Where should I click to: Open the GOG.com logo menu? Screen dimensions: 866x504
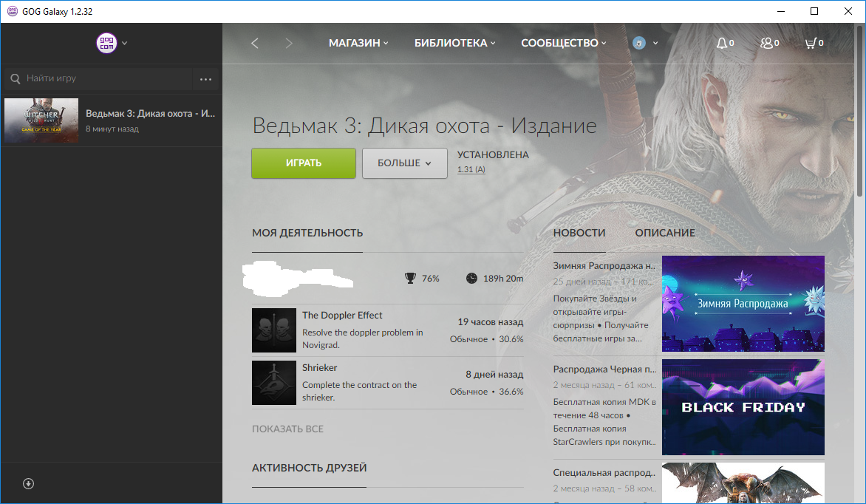[x=106, y=43]
